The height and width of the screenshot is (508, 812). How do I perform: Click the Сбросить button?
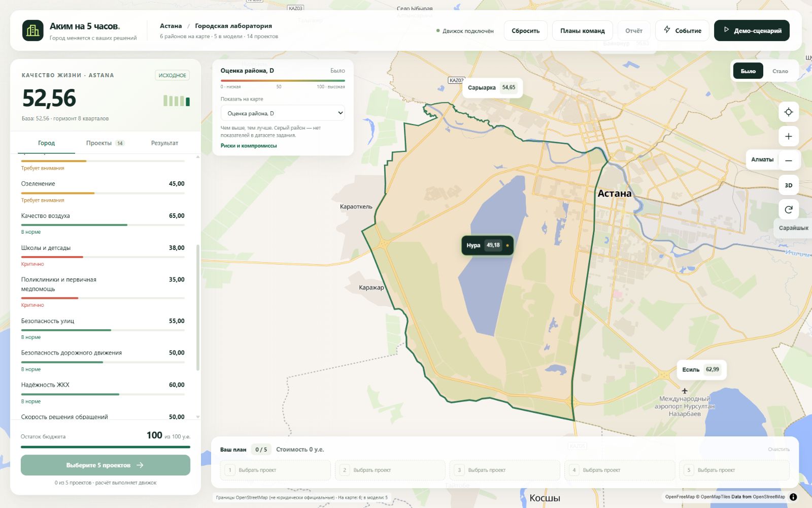point(526,30)
